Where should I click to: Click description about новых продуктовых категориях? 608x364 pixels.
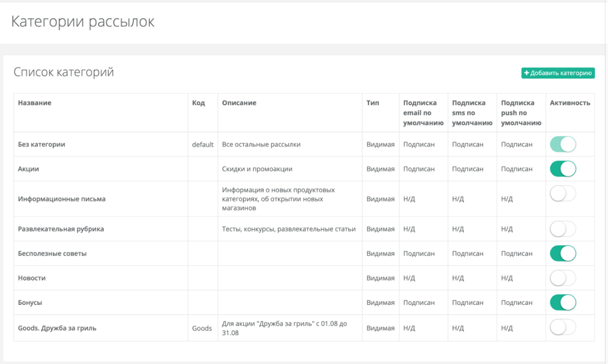click(x=279, y=199)
